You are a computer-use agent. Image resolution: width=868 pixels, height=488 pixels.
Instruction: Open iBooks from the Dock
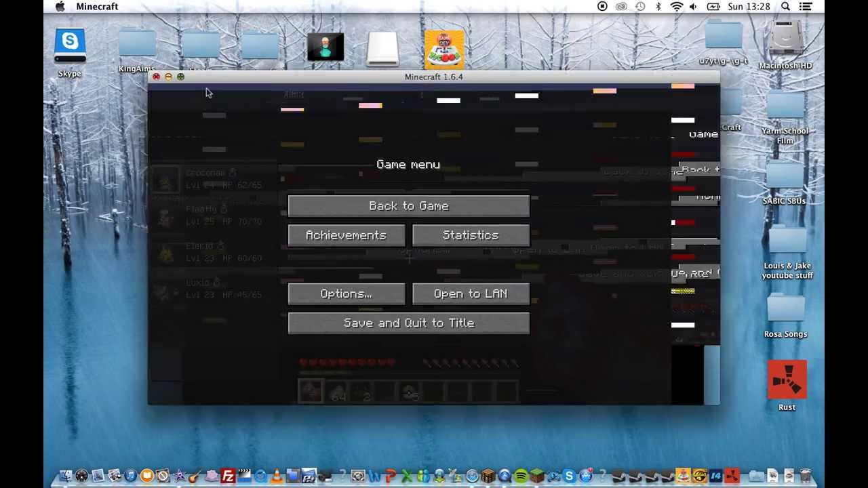pos(146,476)
